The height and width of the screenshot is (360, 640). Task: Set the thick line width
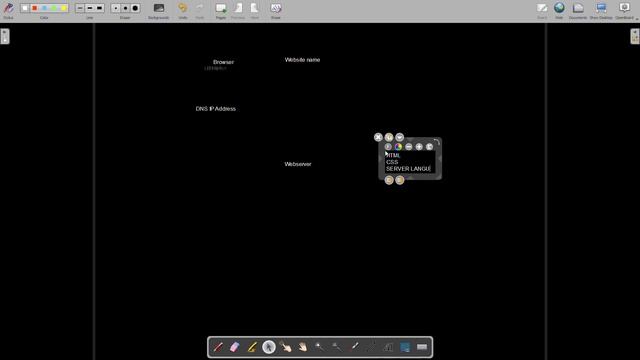[100, 8]
